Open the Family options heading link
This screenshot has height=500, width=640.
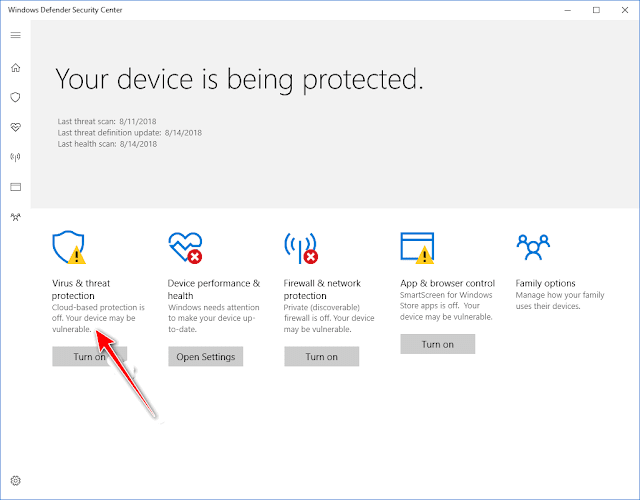545,283
